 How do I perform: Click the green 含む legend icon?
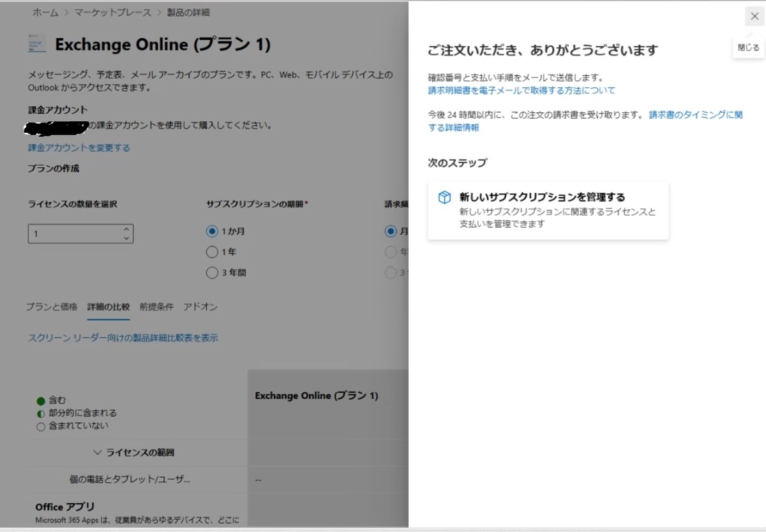coord(41,401)
